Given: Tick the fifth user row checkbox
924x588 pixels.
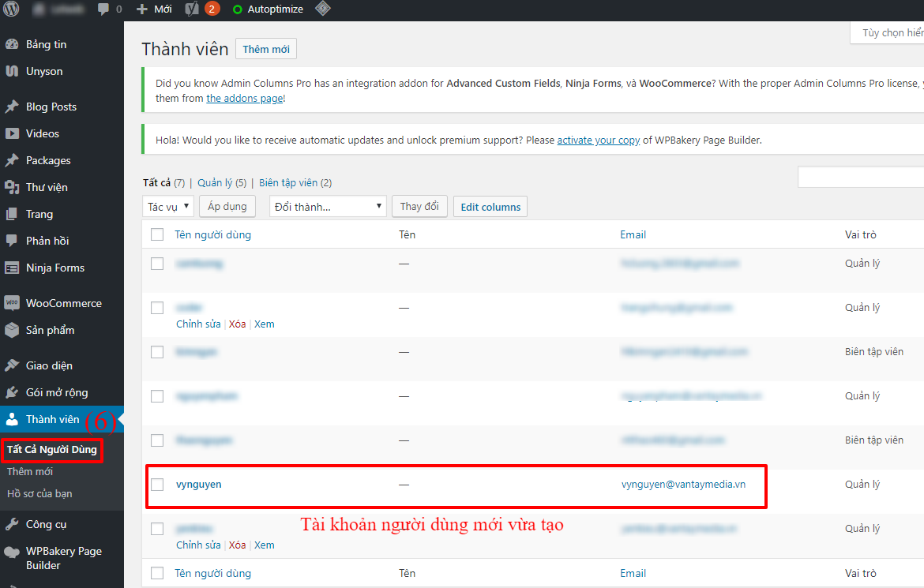Looking at the screenshot, I should (x=157, y=440).
